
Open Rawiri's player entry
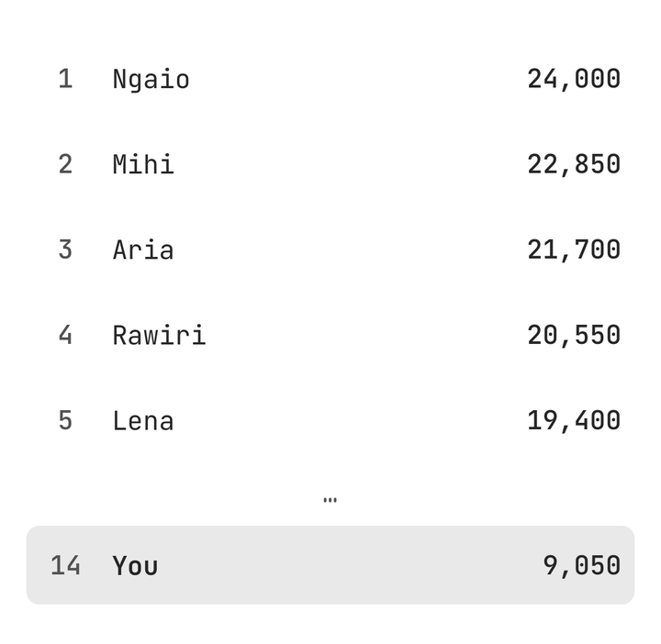(330, 336)
